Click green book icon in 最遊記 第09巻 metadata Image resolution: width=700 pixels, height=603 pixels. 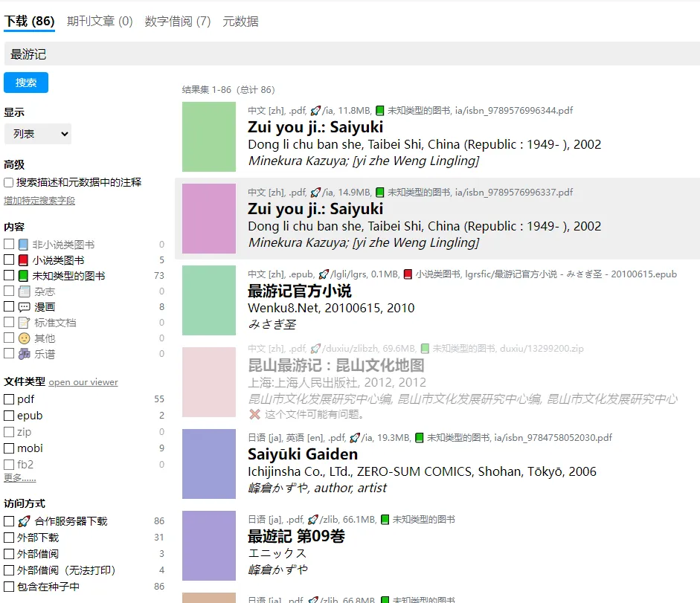385,520
